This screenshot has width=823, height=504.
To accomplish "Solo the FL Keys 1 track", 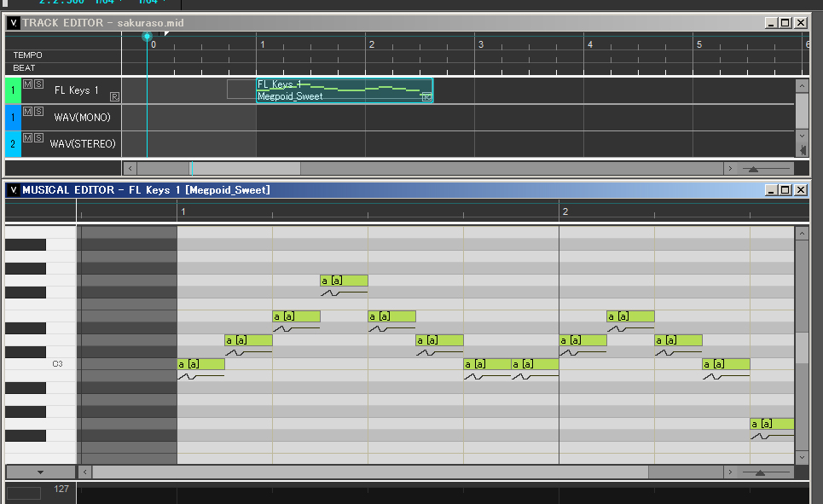I will coord(39,84).
